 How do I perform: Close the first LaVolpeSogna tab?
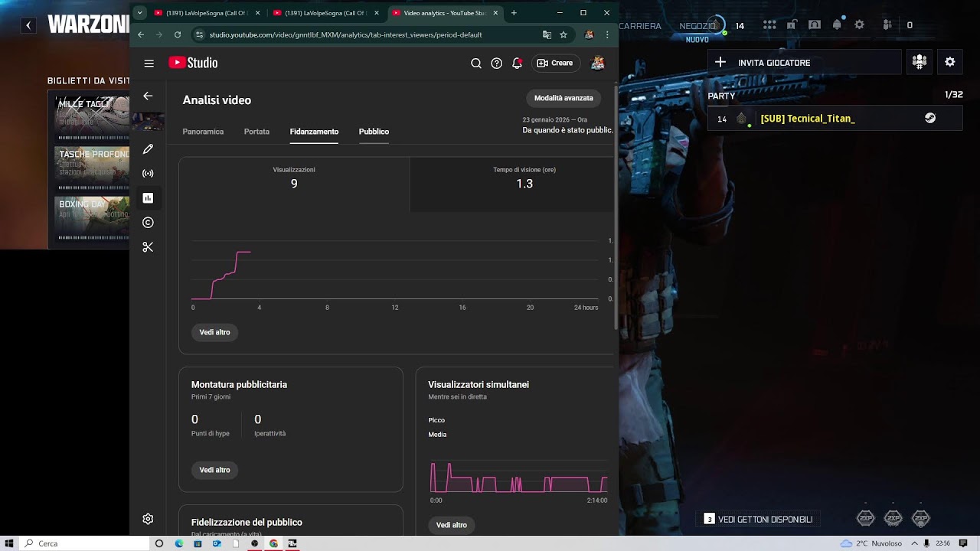[x=257, y=13]
